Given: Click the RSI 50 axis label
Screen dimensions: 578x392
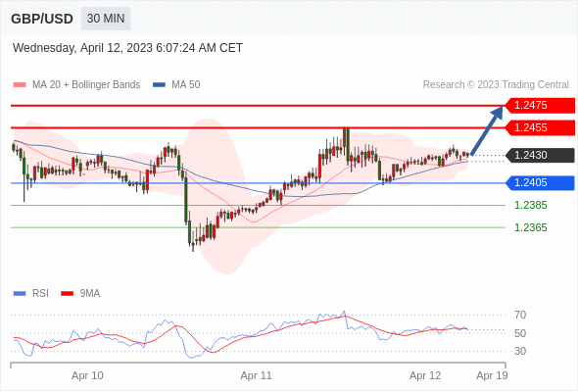Looking at the screenshot, I should tap(520, 333).
